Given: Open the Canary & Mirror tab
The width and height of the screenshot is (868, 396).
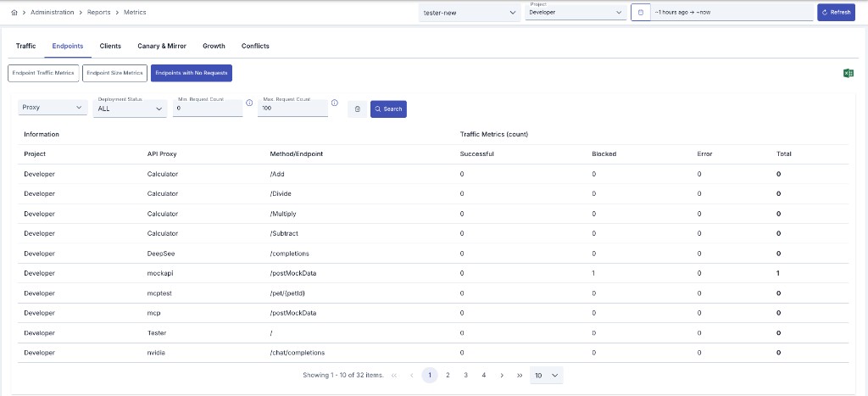Looking at the screenshot, I should 162,46.
